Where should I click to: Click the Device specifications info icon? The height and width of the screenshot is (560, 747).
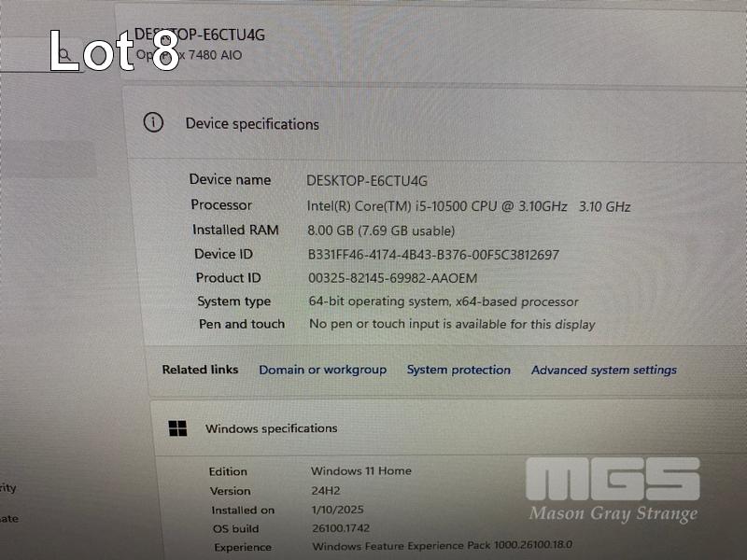tap(153, 122)
